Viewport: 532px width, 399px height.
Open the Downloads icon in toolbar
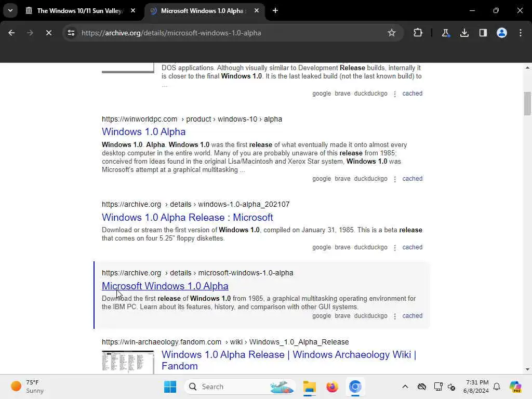pyautogui.click(x=464, y=33)
